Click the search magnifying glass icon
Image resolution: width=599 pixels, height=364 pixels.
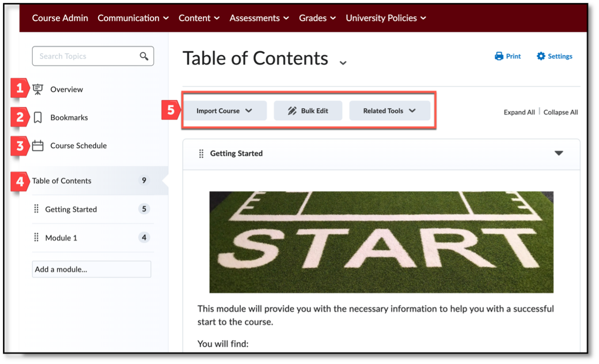point(144,56)
